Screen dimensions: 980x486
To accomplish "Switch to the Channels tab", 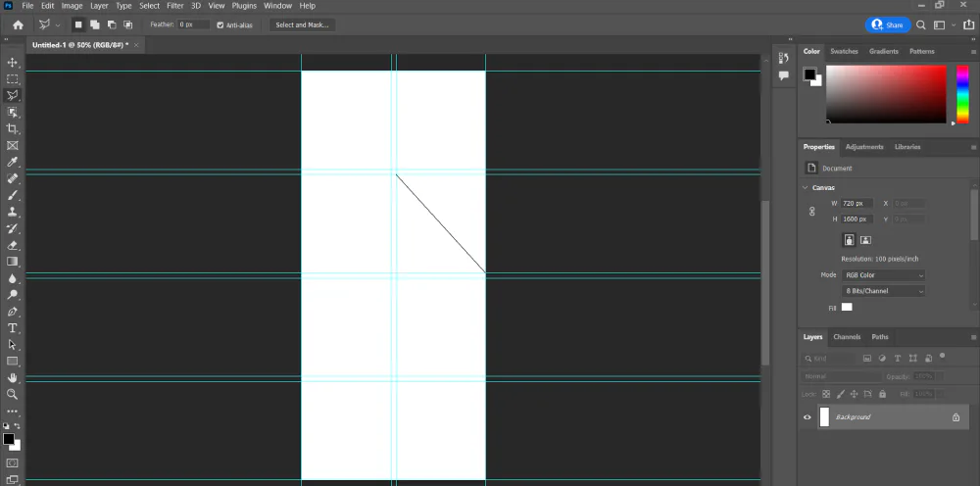I will coord(847,337).
